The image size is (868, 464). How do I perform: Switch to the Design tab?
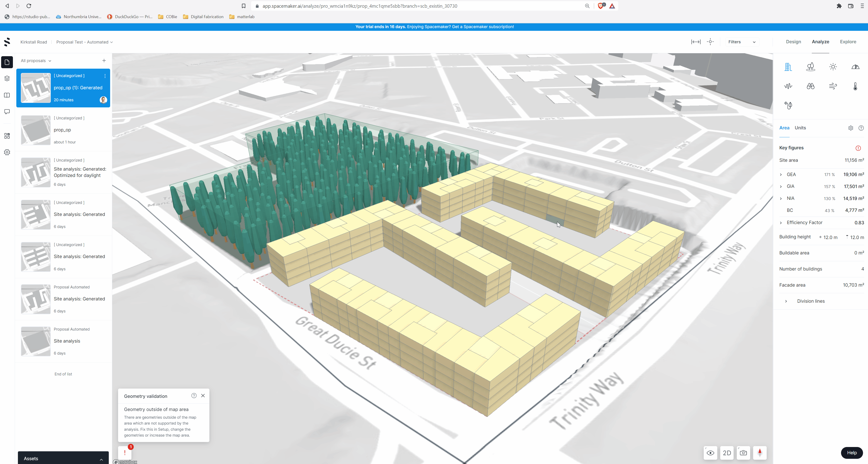[793, 42]
